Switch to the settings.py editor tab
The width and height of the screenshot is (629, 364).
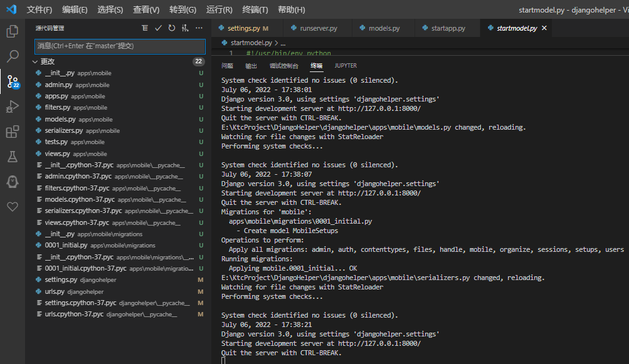click(x=243, y=28)
